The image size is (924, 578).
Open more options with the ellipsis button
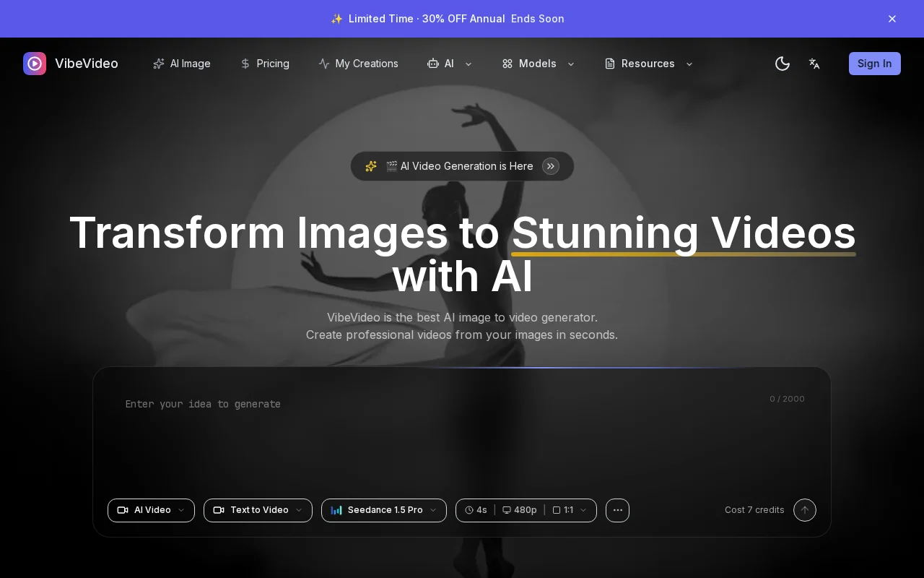[617, 510]
